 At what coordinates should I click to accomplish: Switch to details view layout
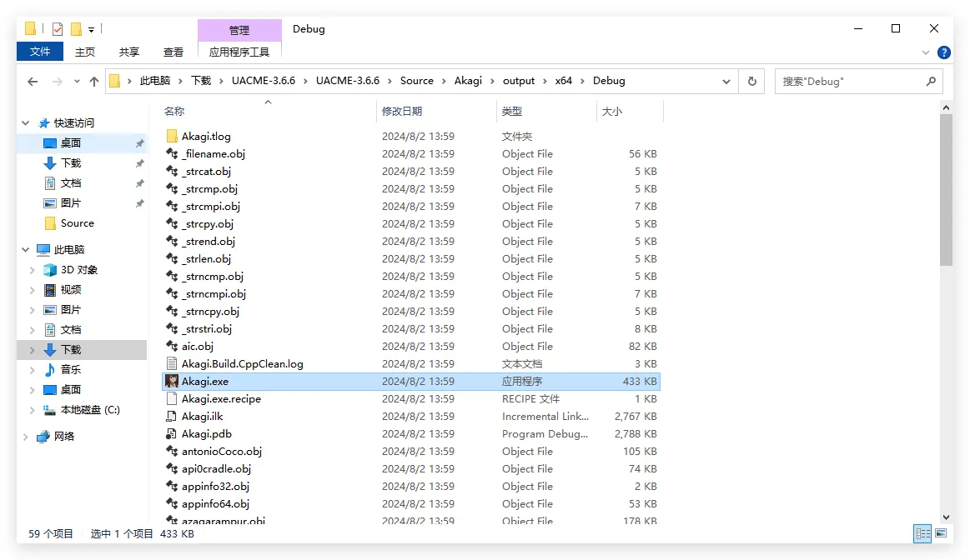coord(922,533)
